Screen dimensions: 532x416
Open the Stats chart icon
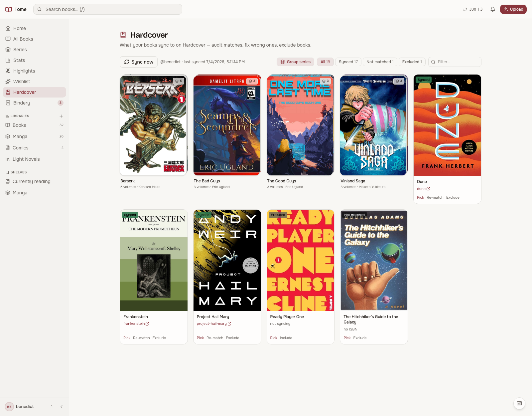8,60
